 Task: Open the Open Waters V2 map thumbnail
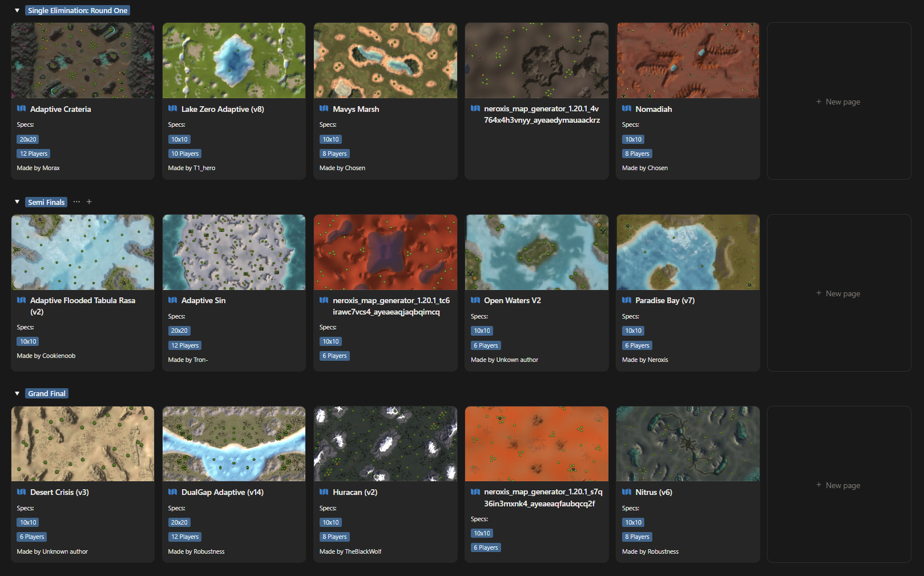point(536,252)
